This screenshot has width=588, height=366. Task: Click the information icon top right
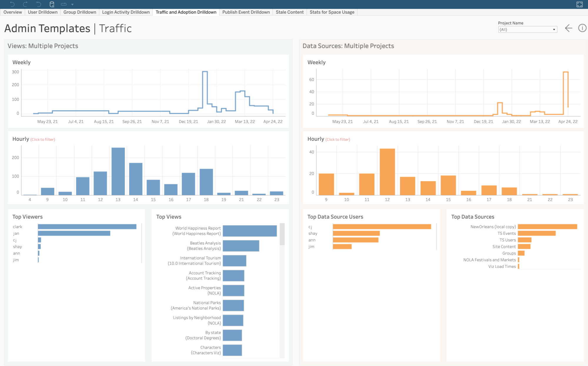click(x=582, y=28)
